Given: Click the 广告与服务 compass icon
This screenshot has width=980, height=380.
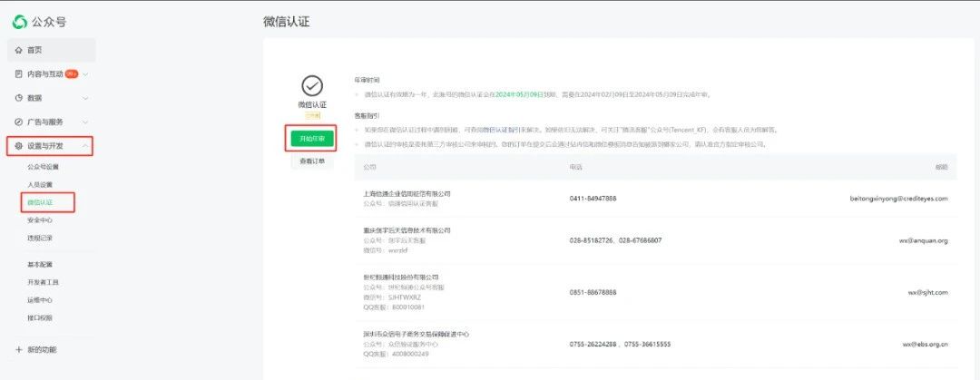Looking at the screenshot, I should [18, 122].
